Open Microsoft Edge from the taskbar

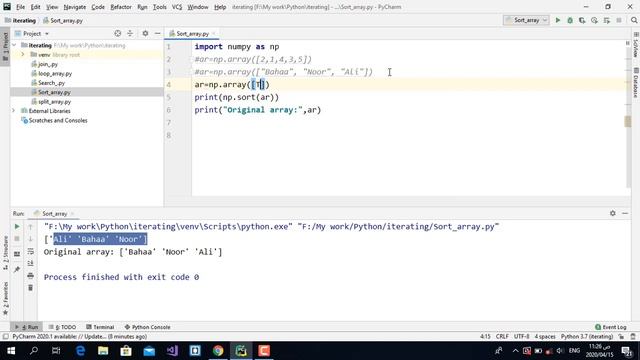coord(80,351)
